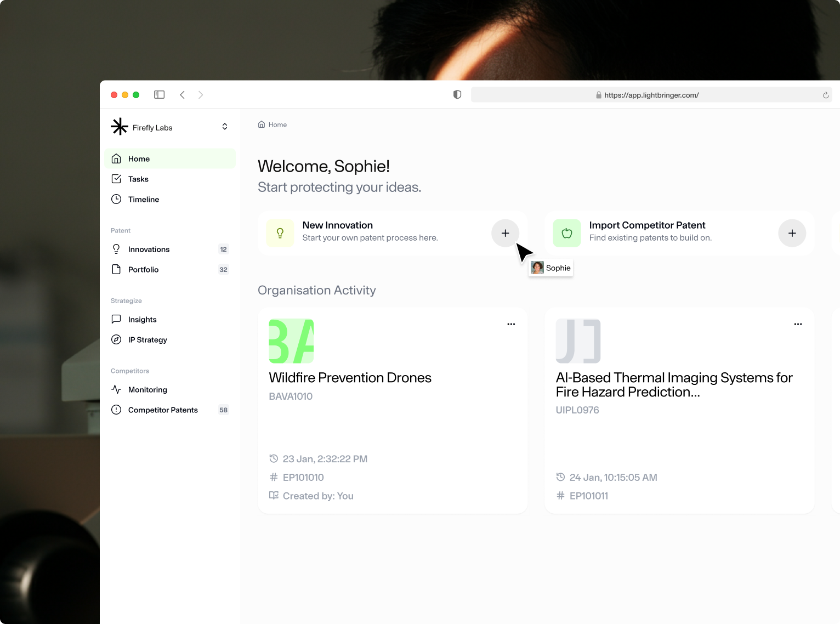Screen dimensions: 840x624
Task: Click the Organisation Activity heading
Action: [x=317, y=291]
